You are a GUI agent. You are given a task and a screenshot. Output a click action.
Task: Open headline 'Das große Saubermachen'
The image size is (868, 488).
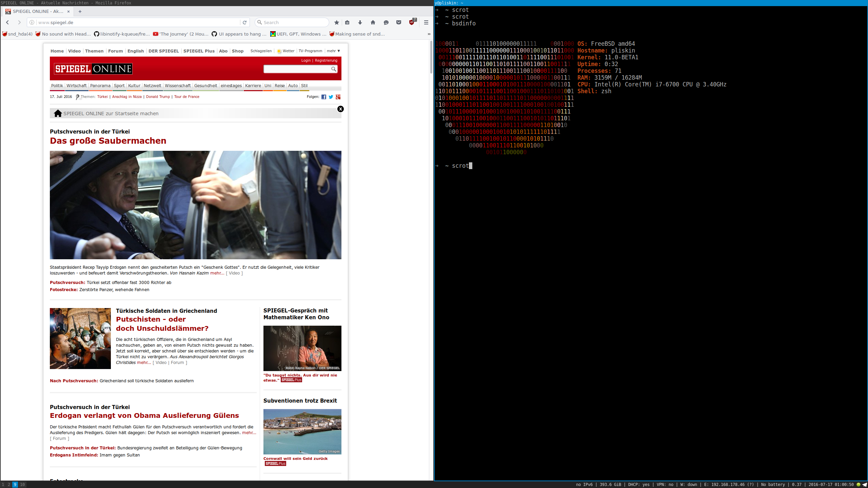point(108,141)
